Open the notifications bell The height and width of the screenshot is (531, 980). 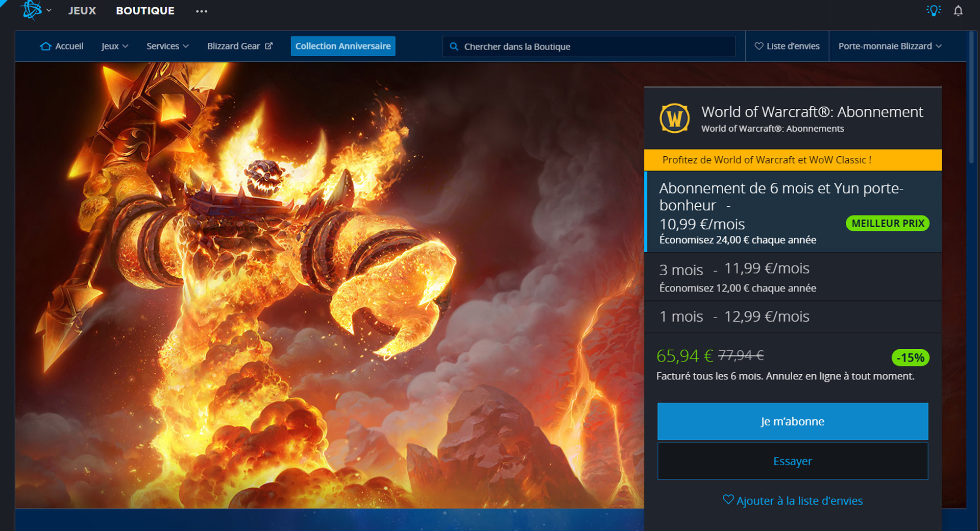958,11
